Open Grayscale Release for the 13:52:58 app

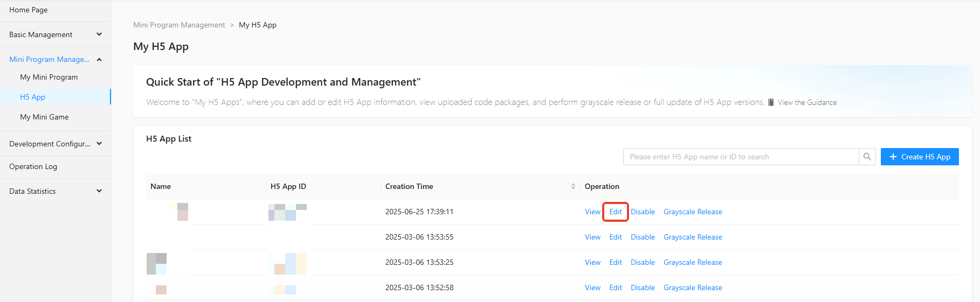click(693, 287)
